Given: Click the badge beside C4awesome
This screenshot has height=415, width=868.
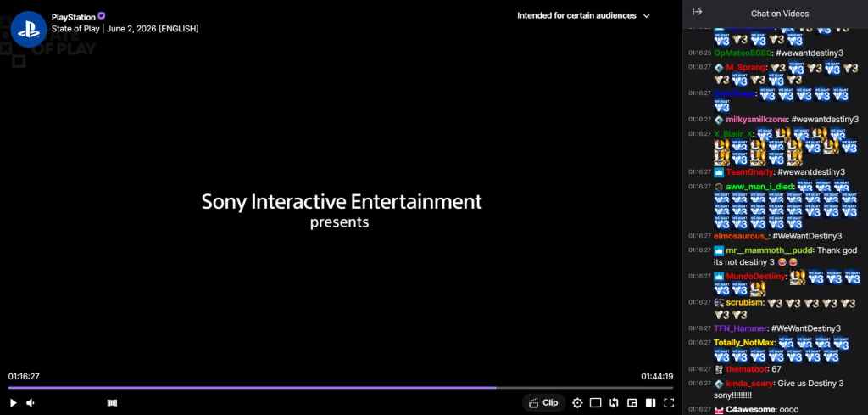Looking at the screenshot, I should click(719, 411).
